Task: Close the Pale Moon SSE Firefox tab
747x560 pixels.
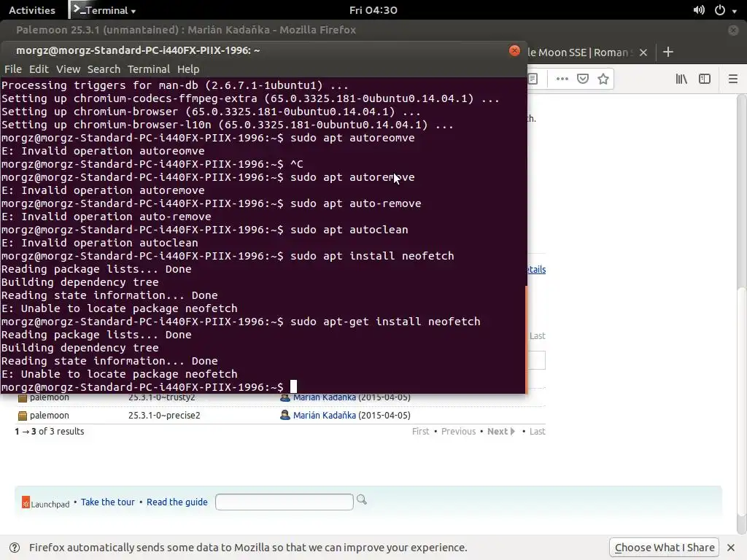Action: pyautogui.click(x=643, y=52)
